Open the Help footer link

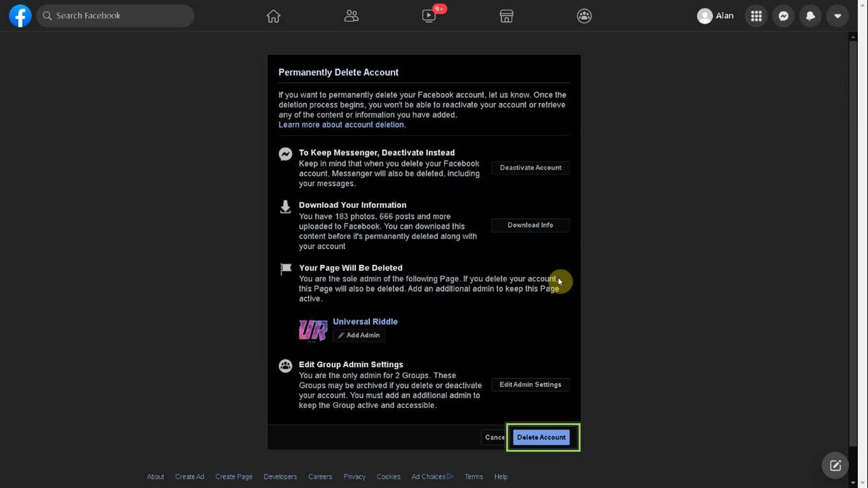click(x=501, y=477)
